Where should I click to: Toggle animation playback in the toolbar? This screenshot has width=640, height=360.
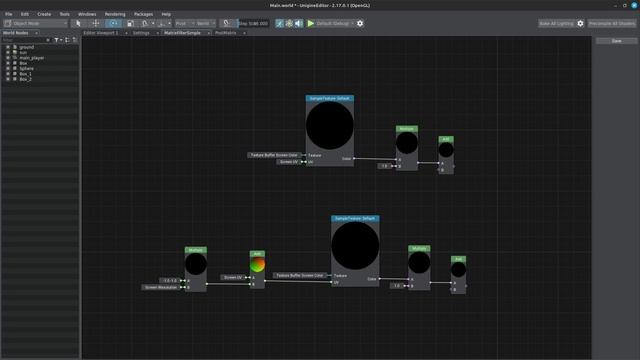click(279, 23)
